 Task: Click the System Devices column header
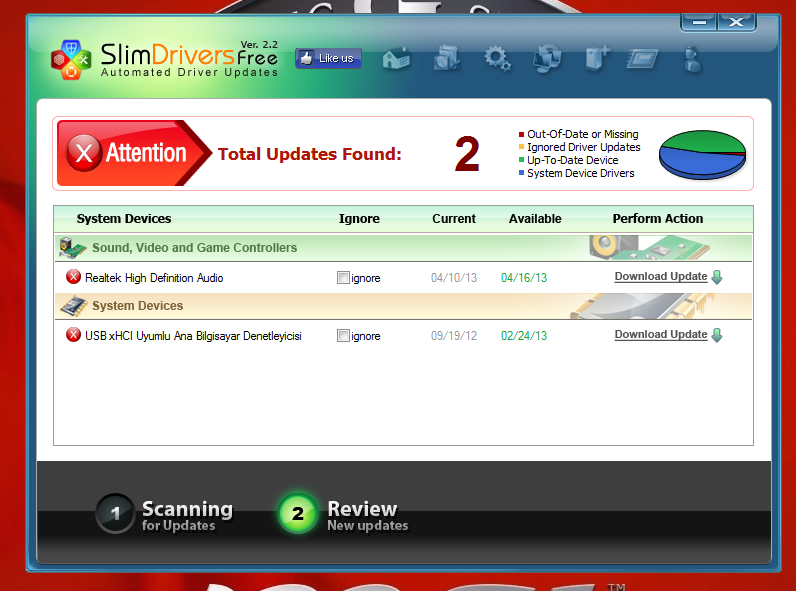124,219
